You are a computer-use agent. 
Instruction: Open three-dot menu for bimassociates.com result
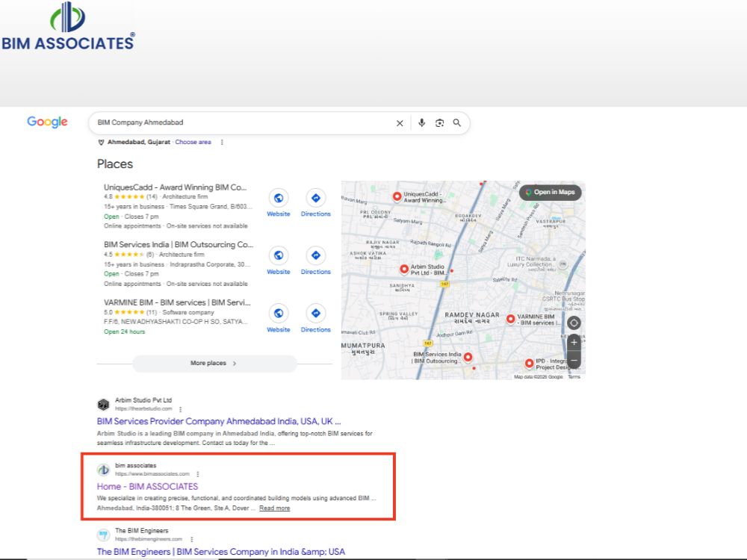coord(198,474)
